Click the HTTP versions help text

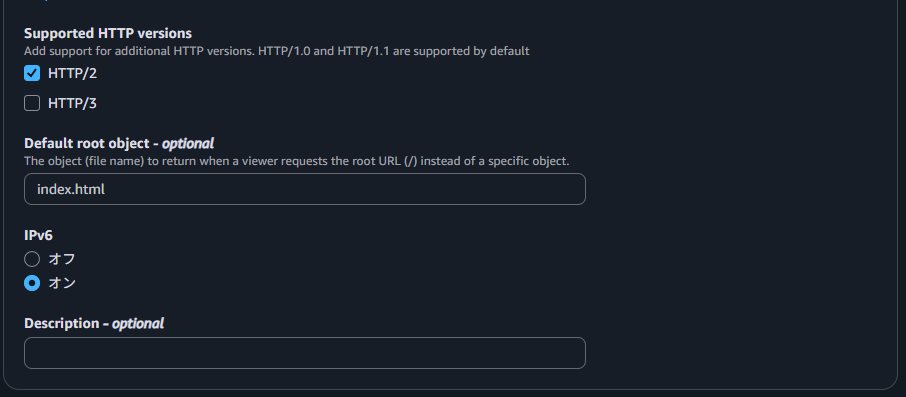coord(277,51)
